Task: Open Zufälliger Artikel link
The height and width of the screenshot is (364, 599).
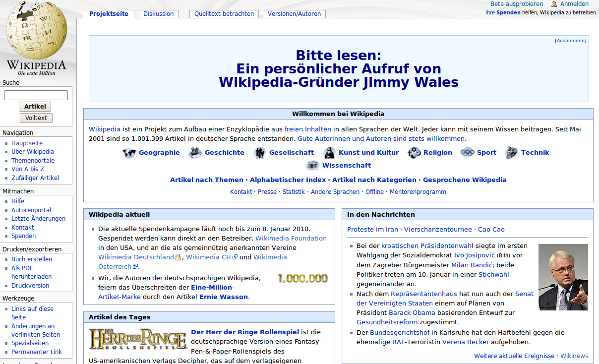Action: coord(35,178)
